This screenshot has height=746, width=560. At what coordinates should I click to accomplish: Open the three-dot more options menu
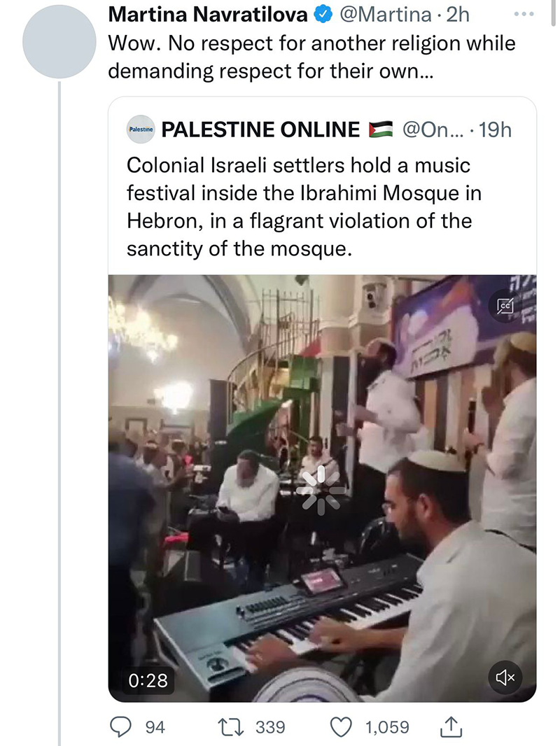pos(524,14)
